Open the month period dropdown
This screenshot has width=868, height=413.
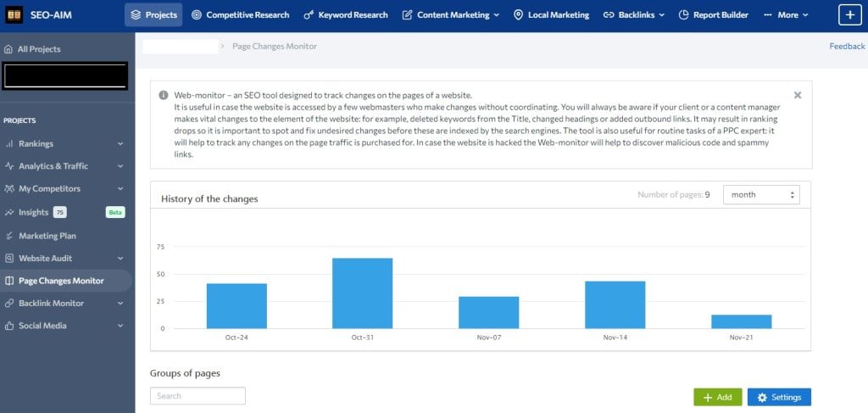761,195
